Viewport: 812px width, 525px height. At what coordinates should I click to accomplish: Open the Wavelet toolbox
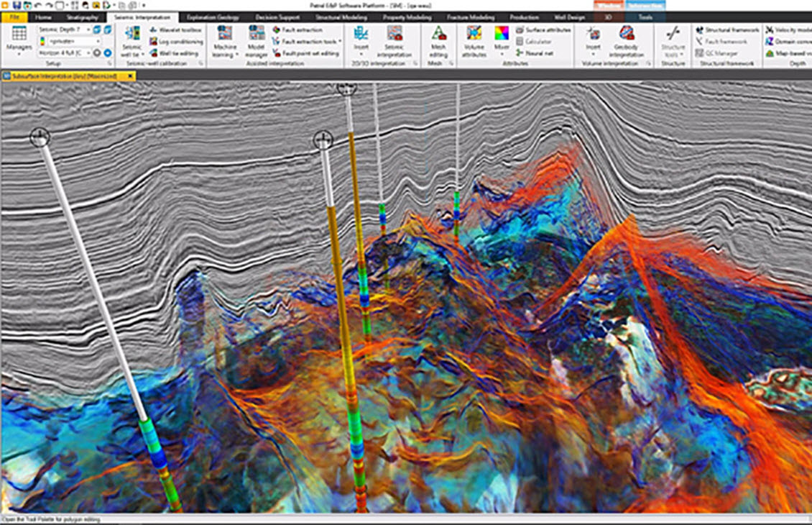[175, 30]
